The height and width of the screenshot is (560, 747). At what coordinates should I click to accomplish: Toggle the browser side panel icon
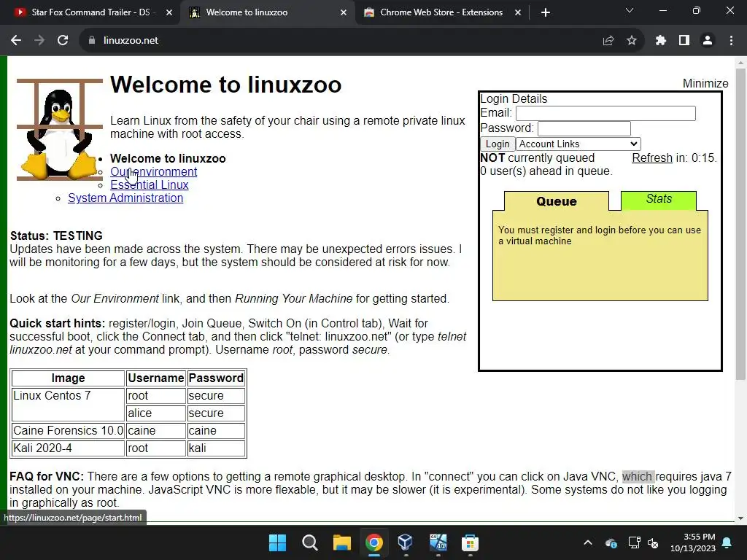[684, 41]
